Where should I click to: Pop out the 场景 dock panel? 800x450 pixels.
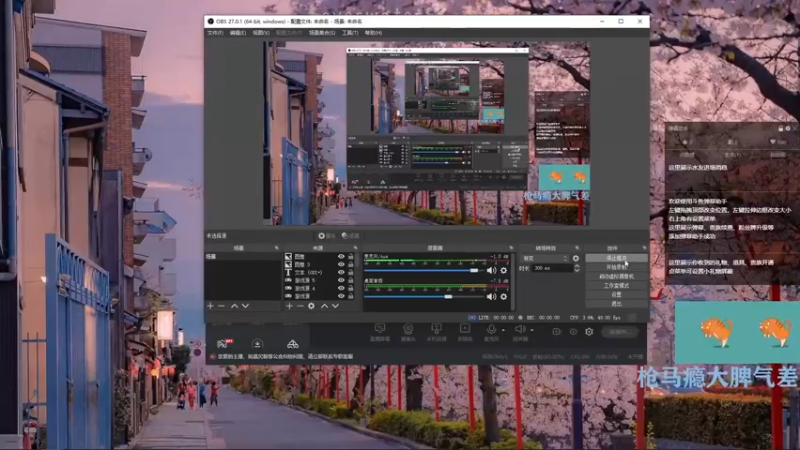[277, 248]
